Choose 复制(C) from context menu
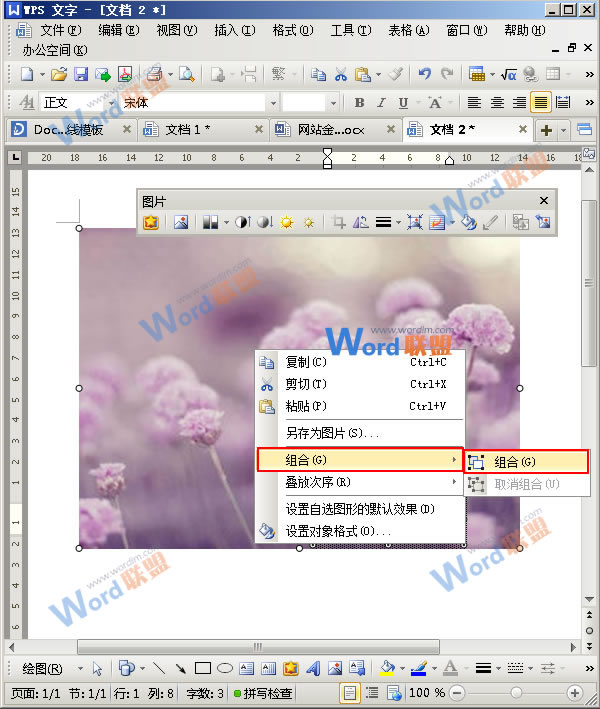The width and height of the screenshot is (600, 709). [x=360, y=362]
